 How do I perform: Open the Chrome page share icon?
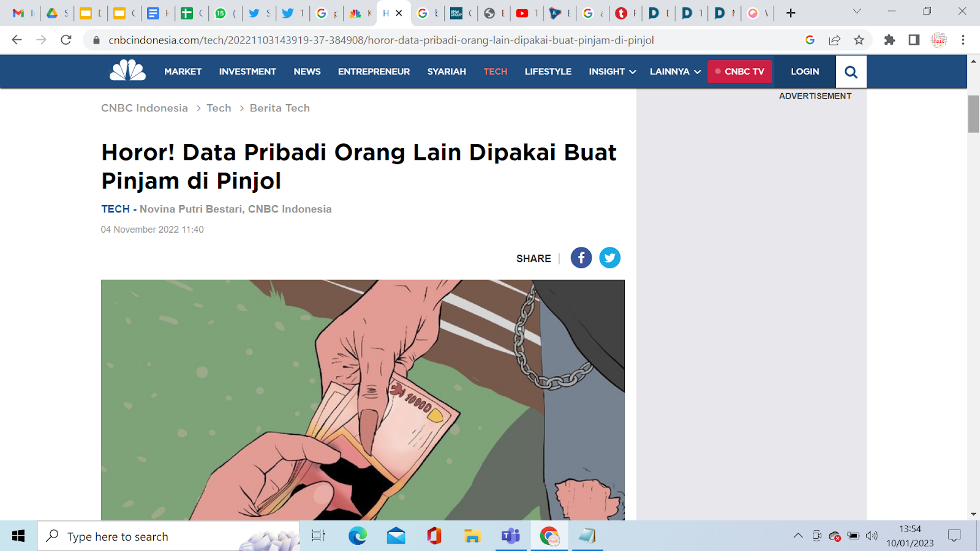(834, 40)
